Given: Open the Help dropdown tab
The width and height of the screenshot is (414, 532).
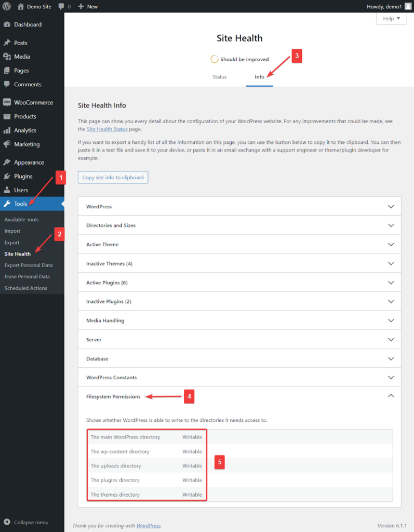Looking at the screenshot, I should [x=391, y=19].
